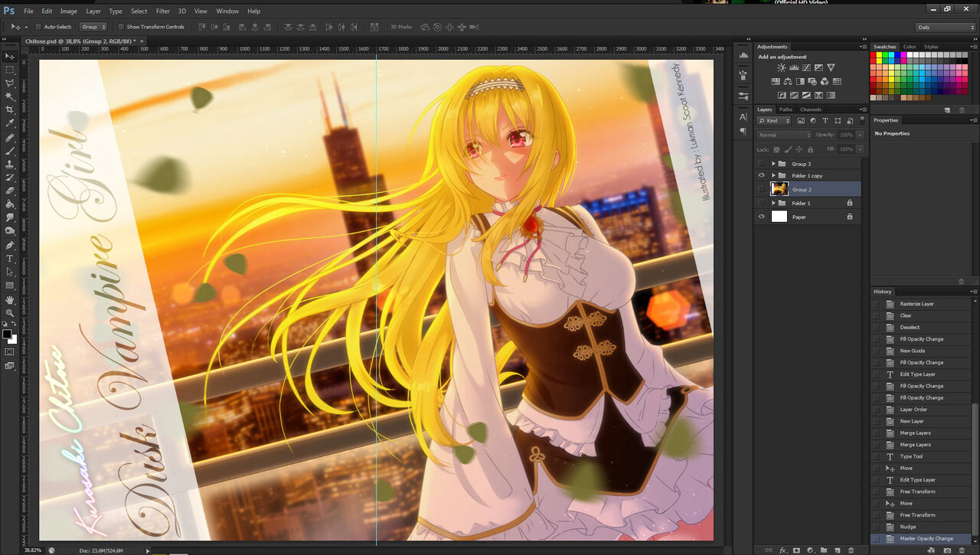The height and width of the screenshot is (555, 980).
Task: Show the Group 3 layer
Action: [x=761, y=164]
